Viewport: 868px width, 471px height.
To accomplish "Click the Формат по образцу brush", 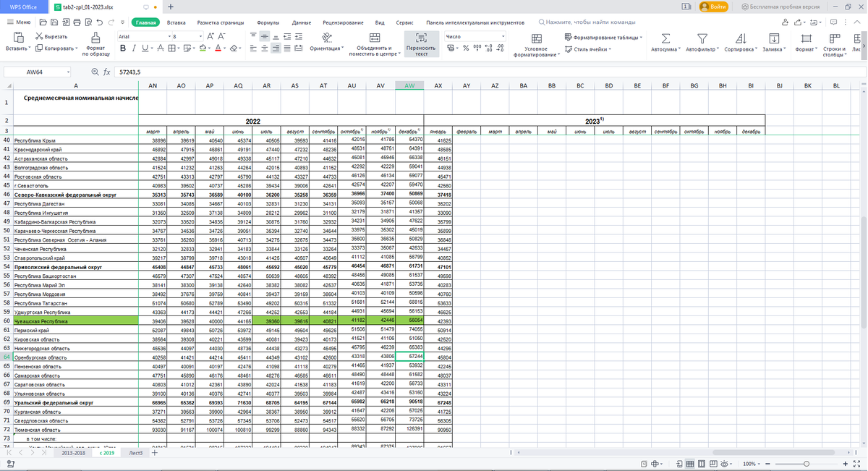I will pos(95,45).
